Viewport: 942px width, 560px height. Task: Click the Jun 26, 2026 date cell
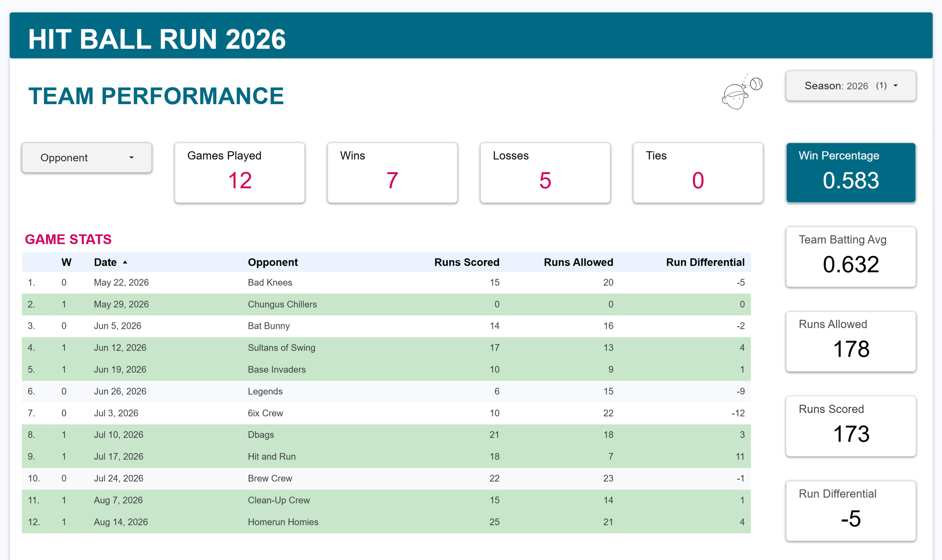(120, 391)
